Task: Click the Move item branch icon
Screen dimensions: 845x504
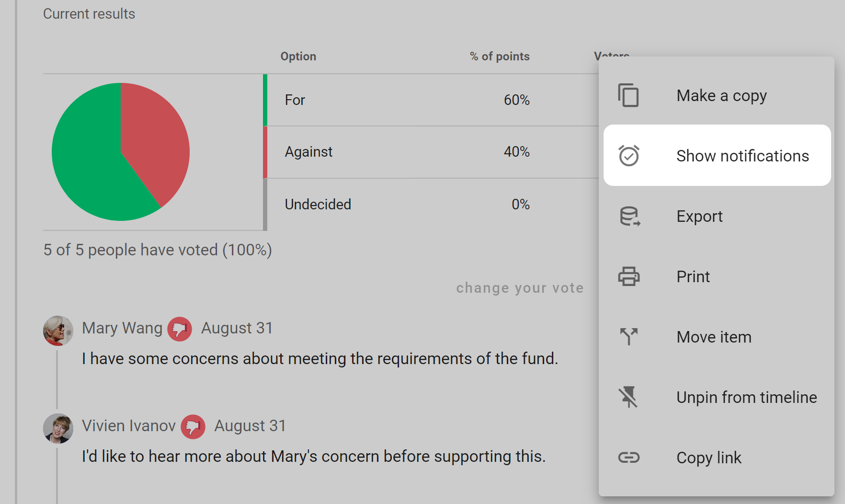Action: pyautogui.click(x=629, y=336)
